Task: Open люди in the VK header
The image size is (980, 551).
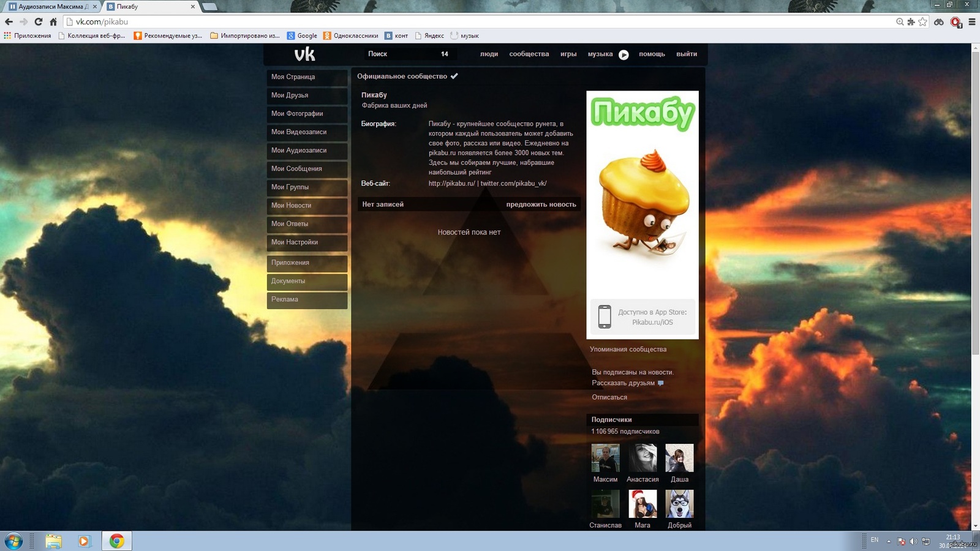Action: point(489,54)
